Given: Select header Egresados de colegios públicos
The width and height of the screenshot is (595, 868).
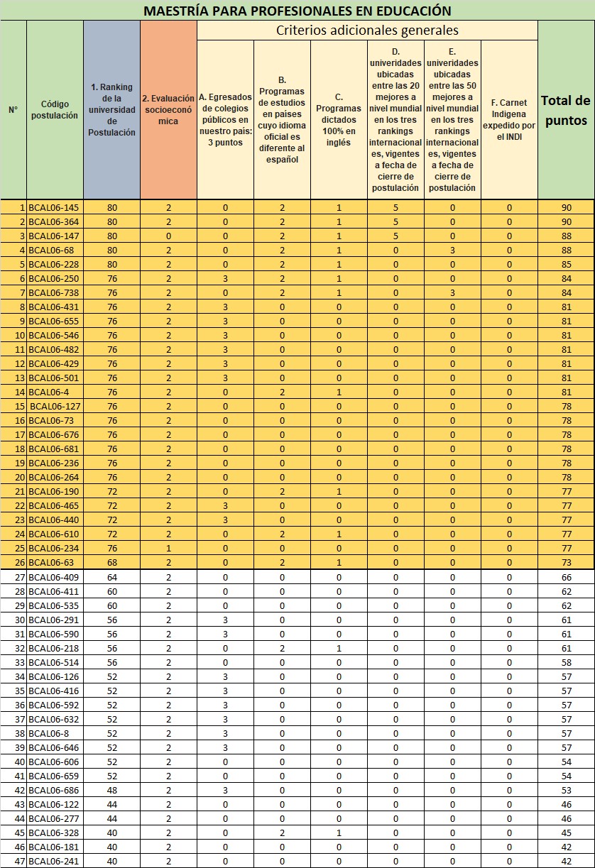Looking at the screenshot, I should 225,120.
